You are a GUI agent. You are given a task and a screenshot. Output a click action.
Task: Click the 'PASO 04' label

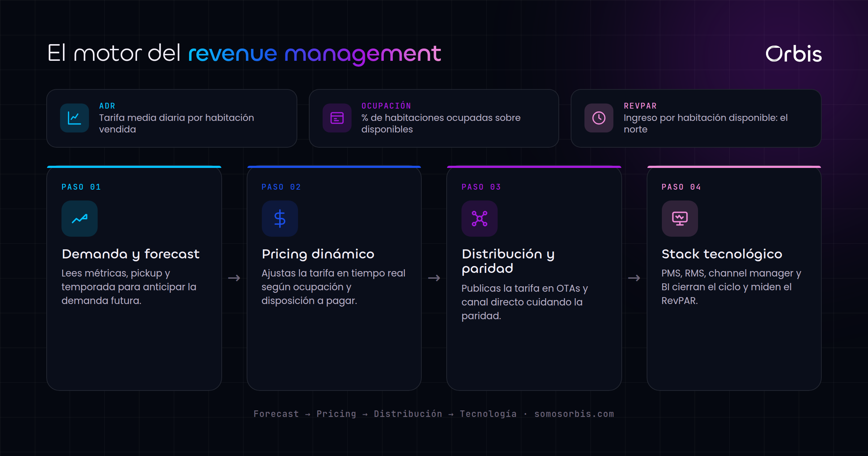[x=681, y=187]
